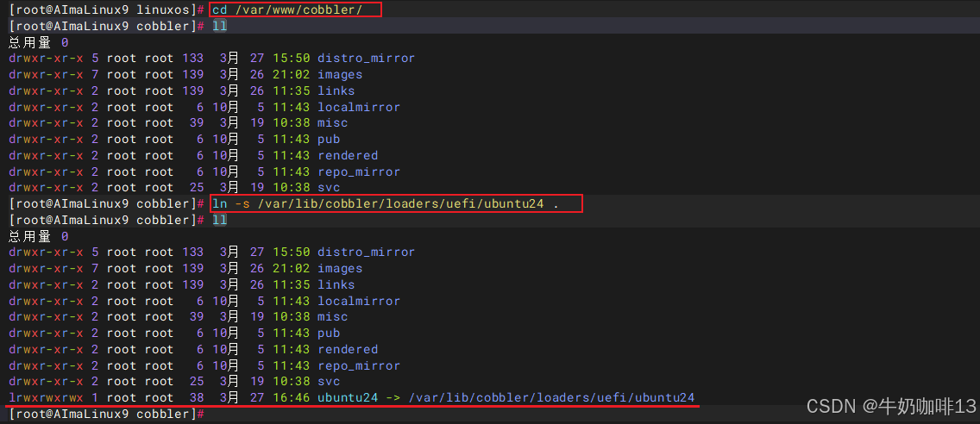Click the "ll" command typed right after the ln command

(x=219, y=220)
